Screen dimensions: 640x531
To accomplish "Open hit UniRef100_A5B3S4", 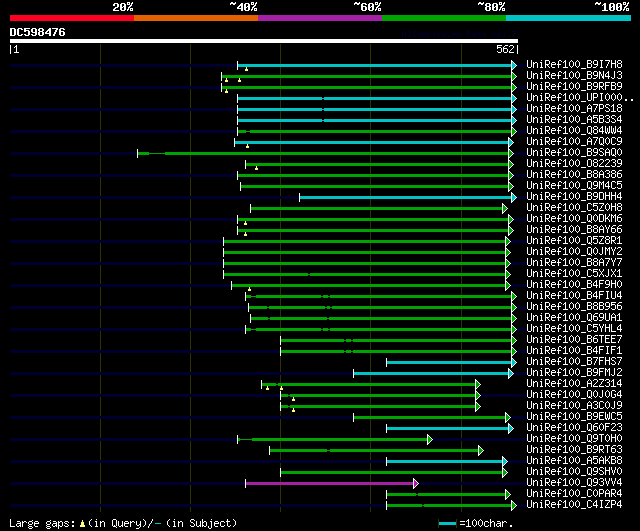I will 574,119.
